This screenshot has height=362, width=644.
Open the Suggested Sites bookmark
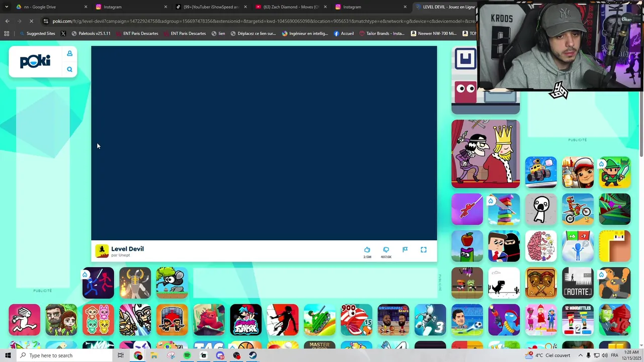tap(37, 34)
